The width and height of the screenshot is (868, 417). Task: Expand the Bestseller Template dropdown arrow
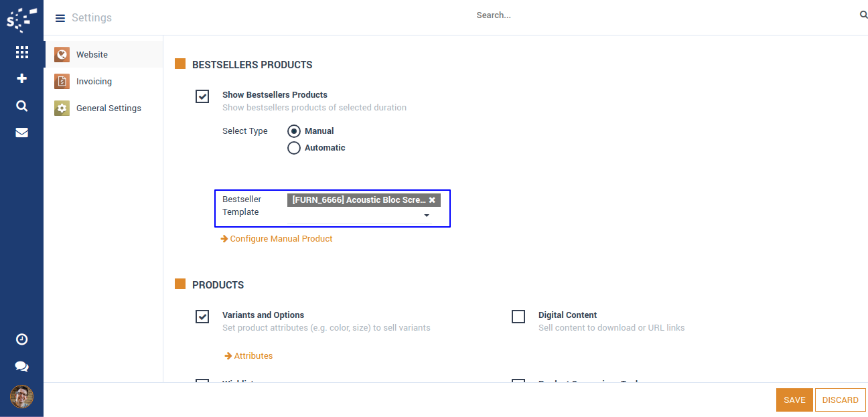[427, 216]
